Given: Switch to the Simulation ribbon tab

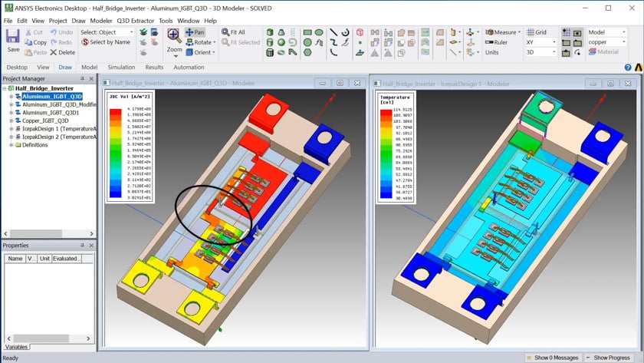Looking at the screenshot, I should coord(121,68).
